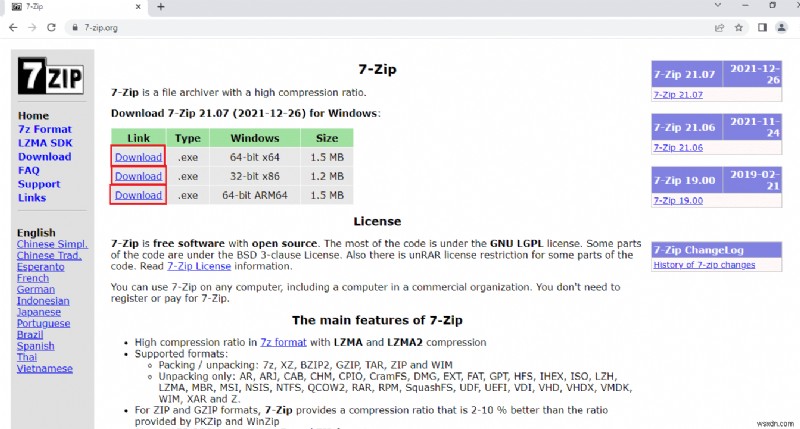
Task: Open Links sidebar item
Action: click(x=32, y=198)
